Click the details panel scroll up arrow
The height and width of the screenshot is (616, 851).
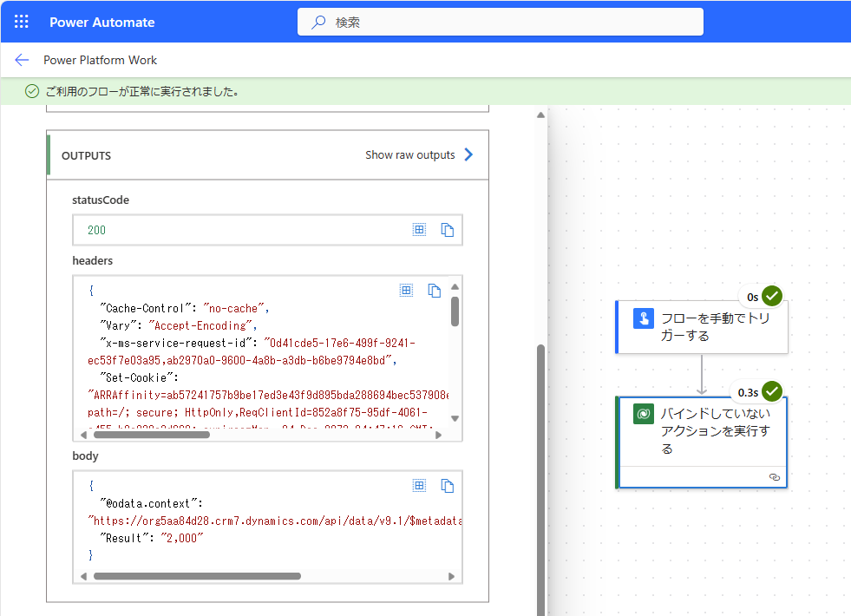pos(540,115)
